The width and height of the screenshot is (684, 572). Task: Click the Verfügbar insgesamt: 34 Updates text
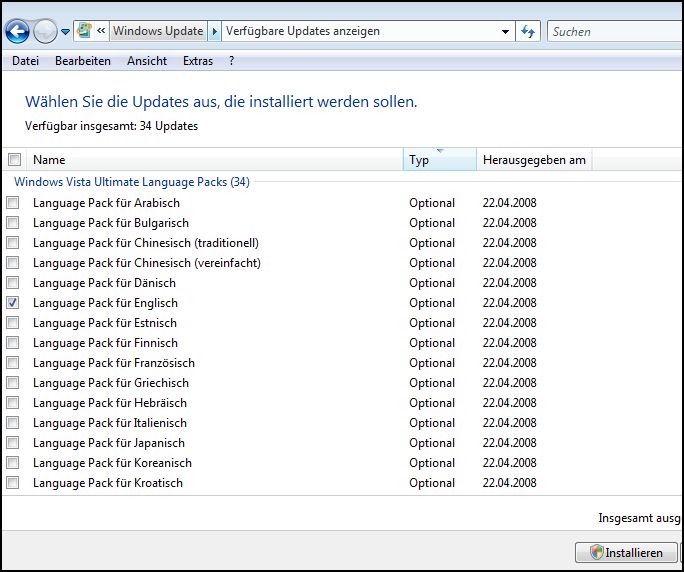click(x=112, y=126)
